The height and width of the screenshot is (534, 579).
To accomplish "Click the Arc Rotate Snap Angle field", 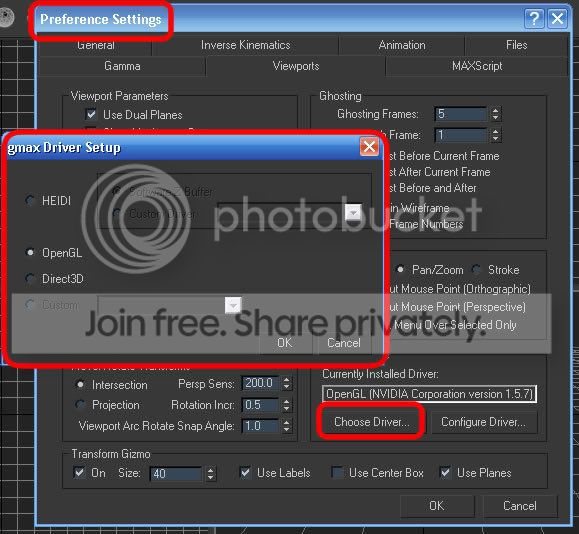I will tap(260, 426).
